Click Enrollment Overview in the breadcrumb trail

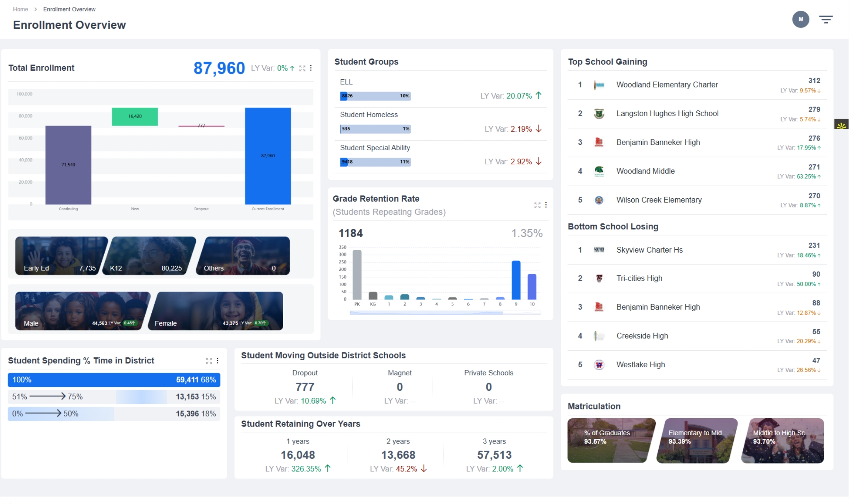pyautogui.click(x=69, y=9)
